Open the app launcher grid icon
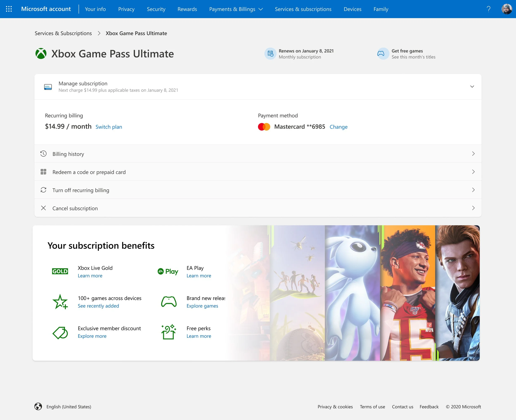The width and height of the screenshot is (516, 420). point(9,9)
